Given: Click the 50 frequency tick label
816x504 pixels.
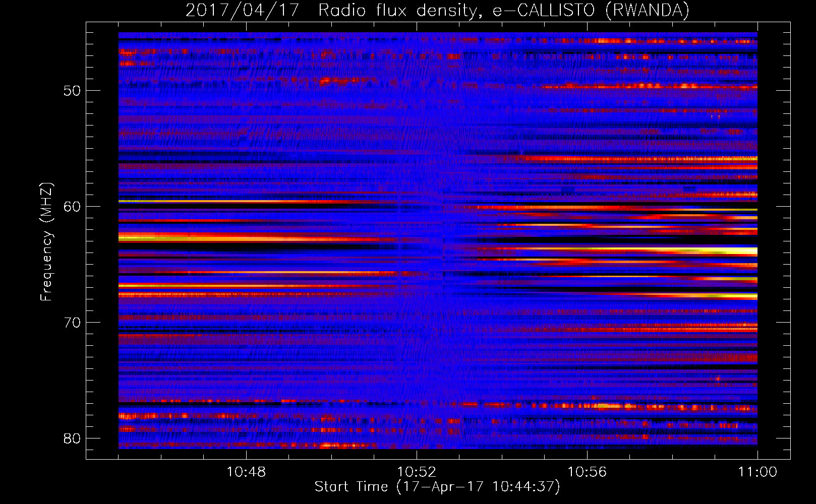Looking at the screenshot, I should 72,91.
